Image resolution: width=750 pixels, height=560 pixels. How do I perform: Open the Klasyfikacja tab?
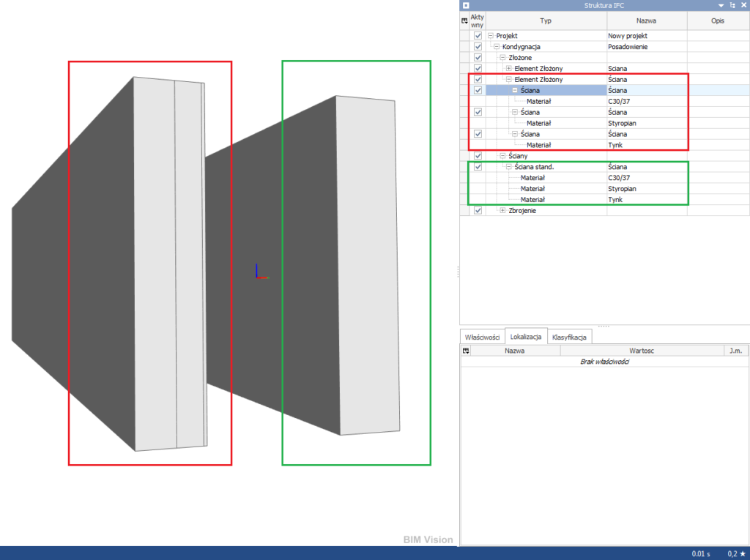pos(571,337)
